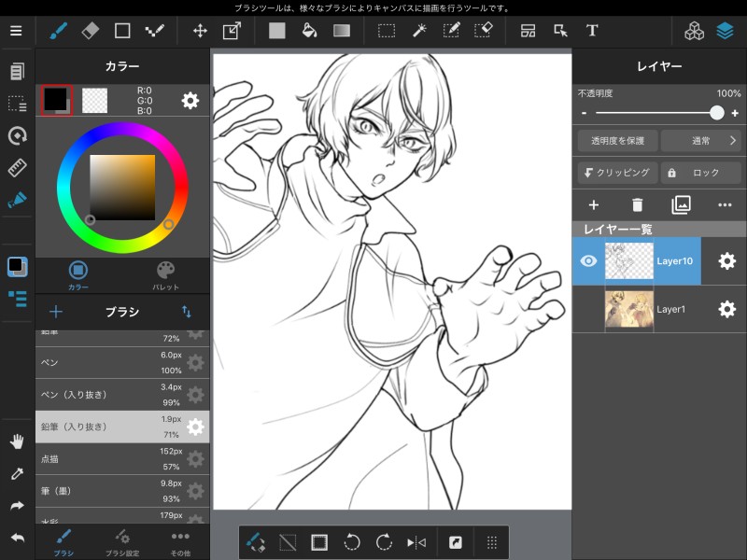This screenshot has height=560, width=747.
Task: Select the dot/polyline shape tool
Action: [x=155, y=31]
